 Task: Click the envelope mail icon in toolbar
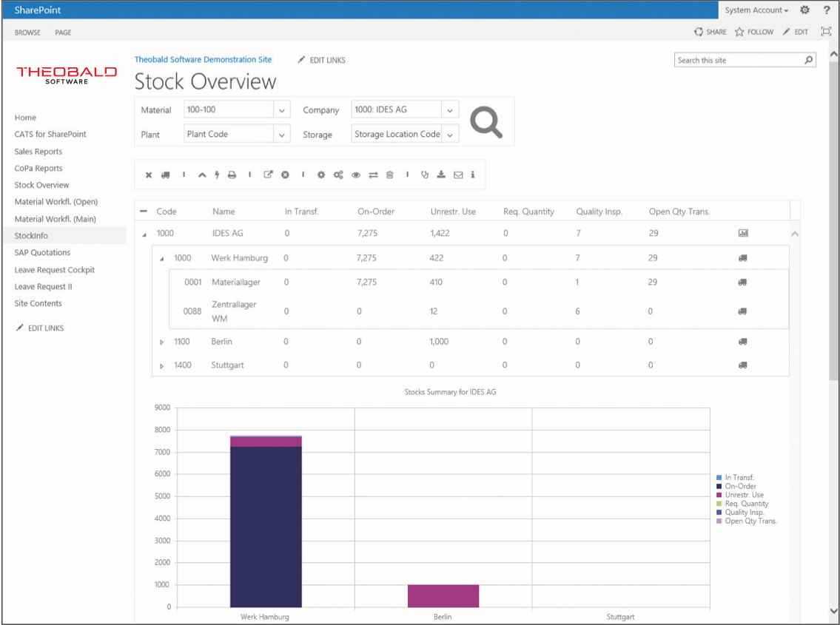[458, 175]
